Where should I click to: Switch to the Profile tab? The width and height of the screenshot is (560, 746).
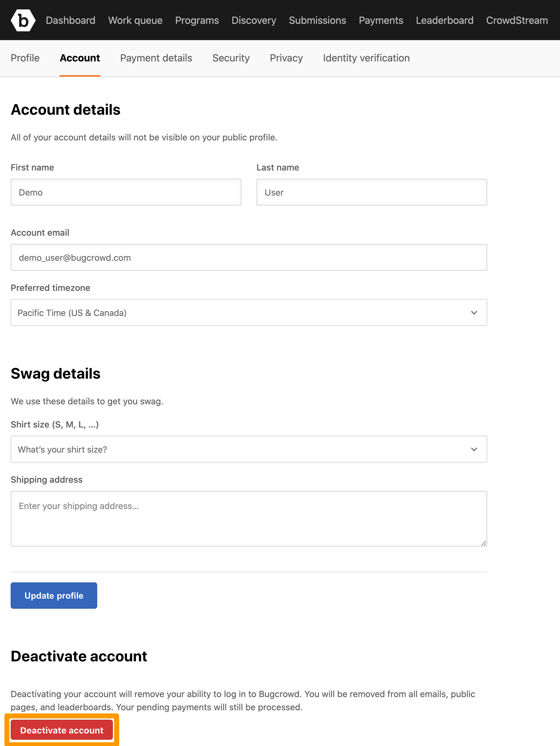[x=25, y=58]
